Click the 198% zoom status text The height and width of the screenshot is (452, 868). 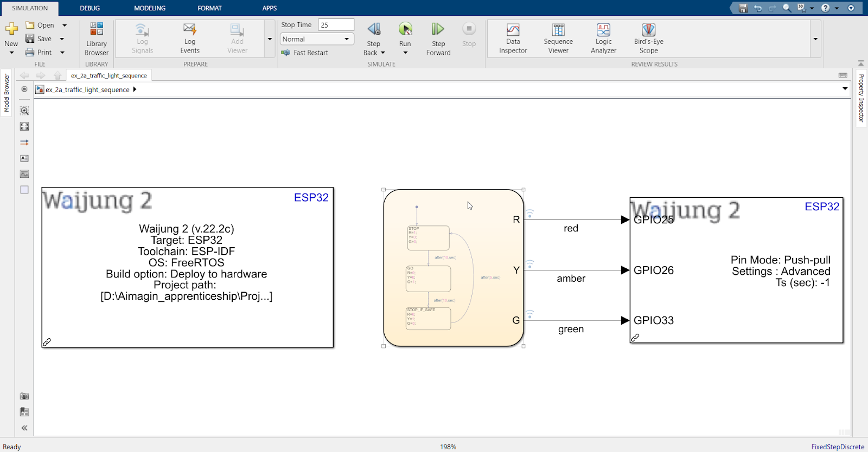click(448, 447)
